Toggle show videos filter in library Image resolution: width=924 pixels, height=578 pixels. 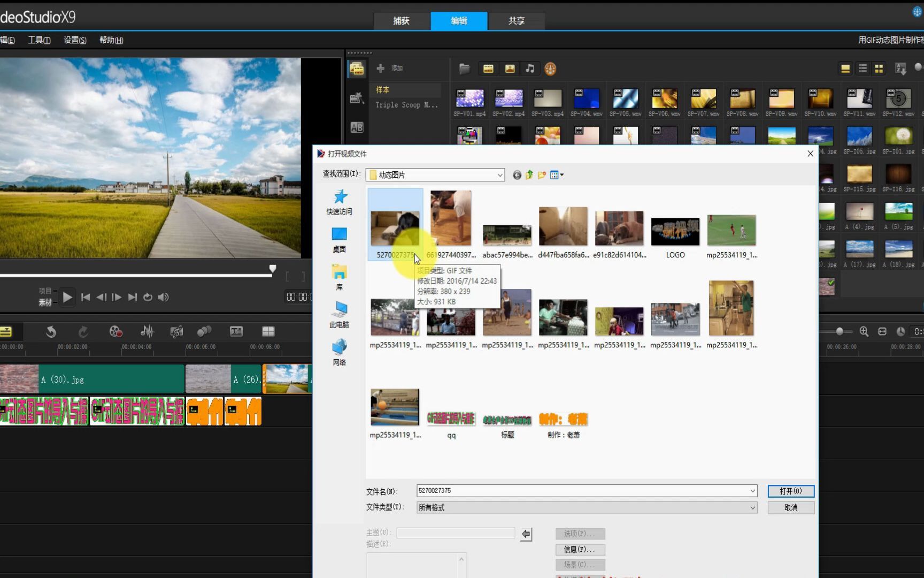click(488, 69)
